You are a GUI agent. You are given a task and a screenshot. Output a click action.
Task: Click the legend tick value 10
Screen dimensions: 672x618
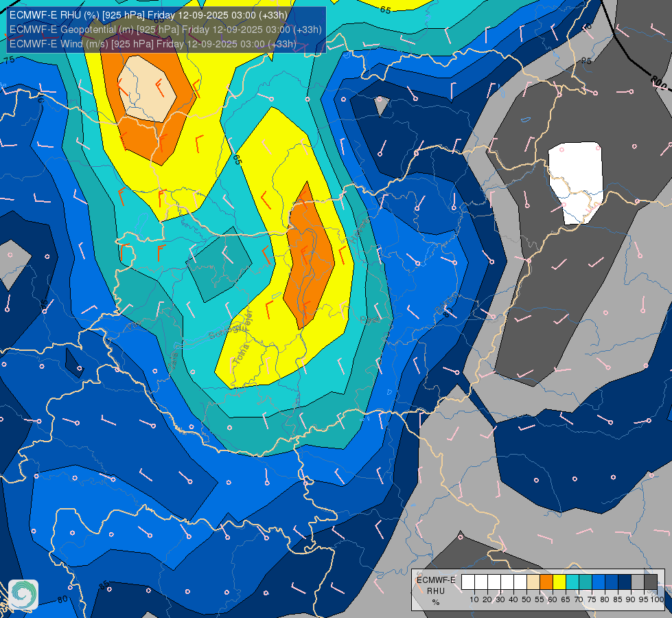474,599
